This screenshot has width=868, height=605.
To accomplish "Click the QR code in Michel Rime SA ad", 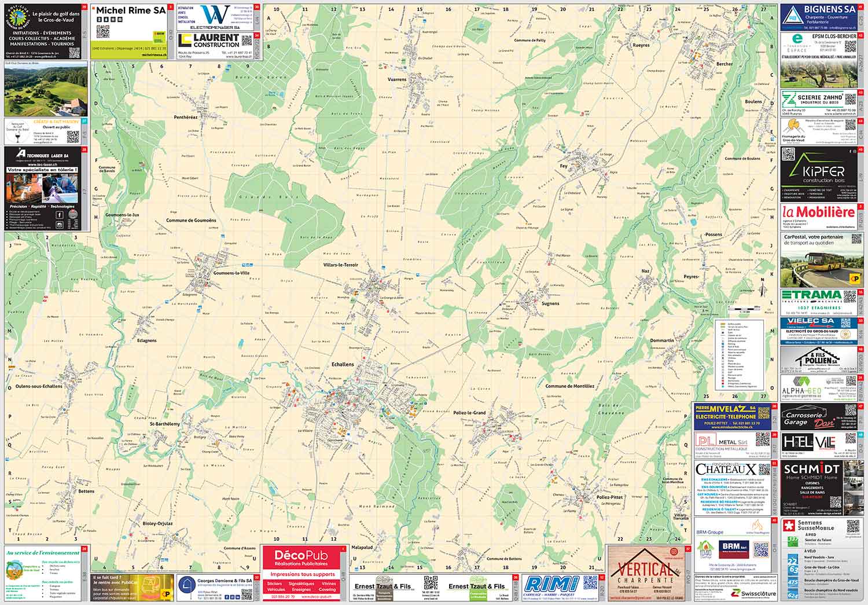I will point(104,31).
